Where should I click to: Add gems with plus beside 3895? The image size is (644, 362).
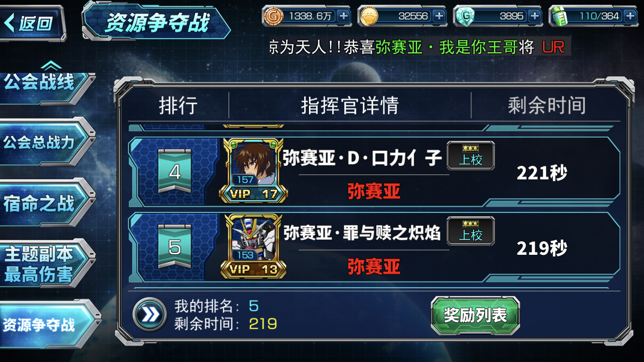click(534, 16)
